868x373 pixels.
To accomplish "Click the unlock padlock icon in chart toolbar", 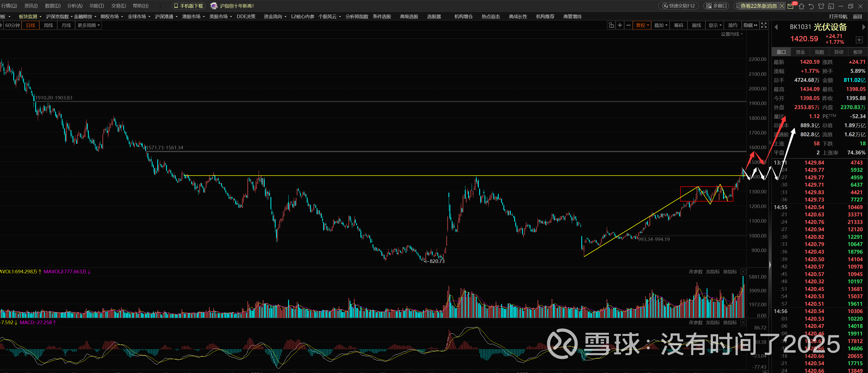I will click(611, 25).
